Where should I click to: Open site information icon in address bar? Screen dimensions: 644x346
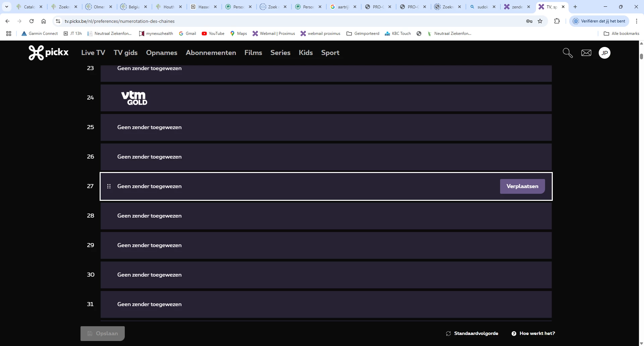coord(58,21)
